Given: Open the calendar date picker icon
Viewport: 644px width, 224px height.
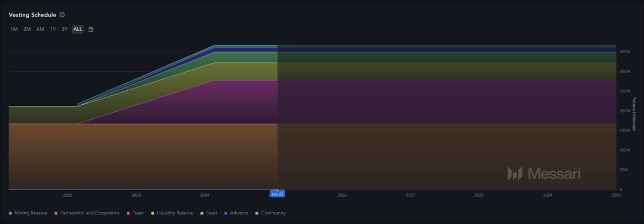Looking at the screenshot, I should point(91,30).
